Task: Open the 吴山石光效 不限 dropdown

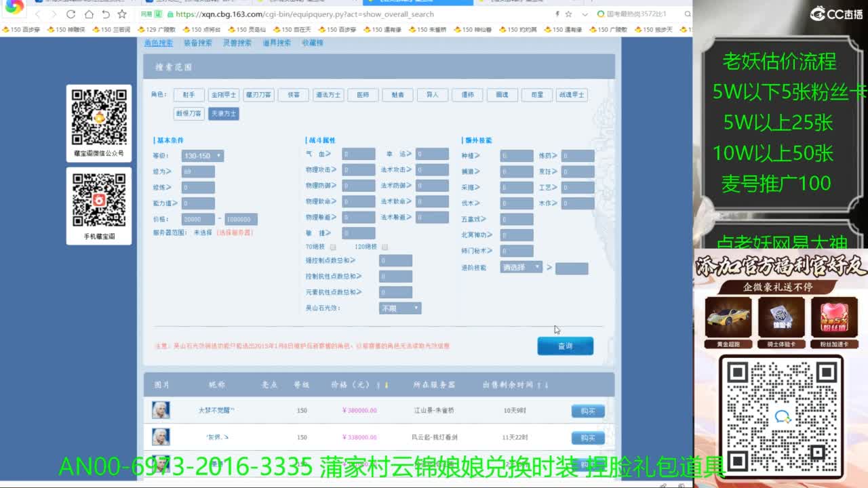Action: [x=400, y=307]
